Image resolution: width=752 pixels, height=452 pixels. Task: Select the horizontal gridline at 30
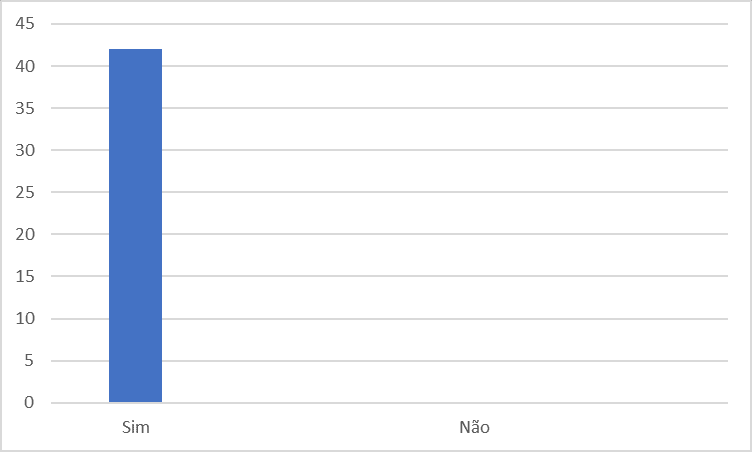tap(400, 150)
